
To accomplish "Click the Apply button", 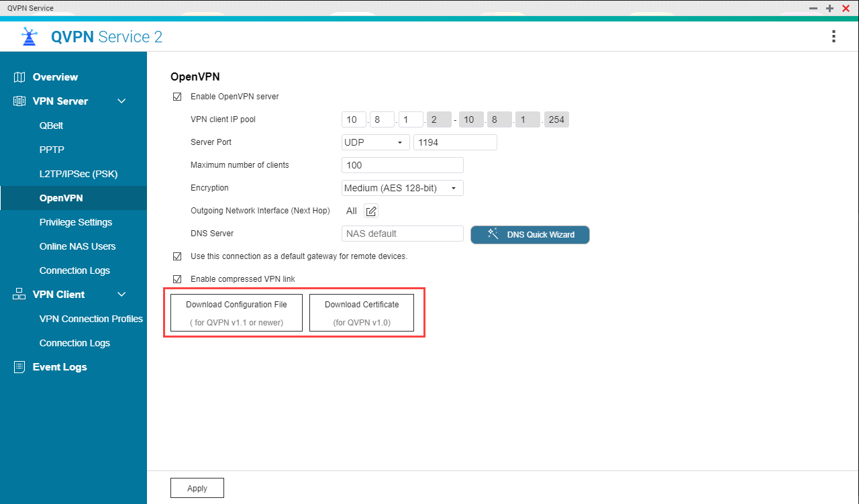I will 197,488.
